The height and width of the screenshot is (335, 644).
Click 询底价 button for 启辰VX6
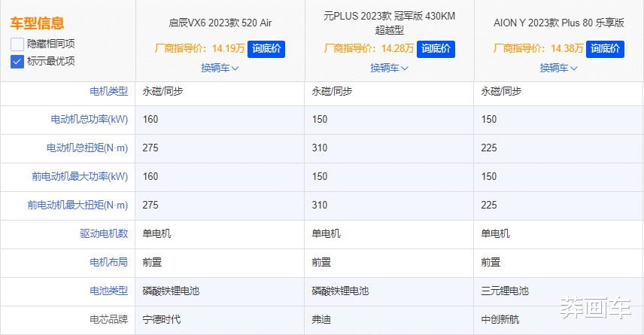pyautogui.click(x=266, y=49)
